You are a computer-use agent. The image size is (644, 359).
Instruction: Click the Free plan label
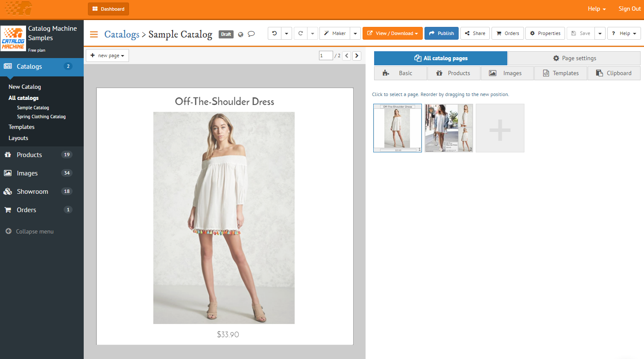tap(37, 50)
